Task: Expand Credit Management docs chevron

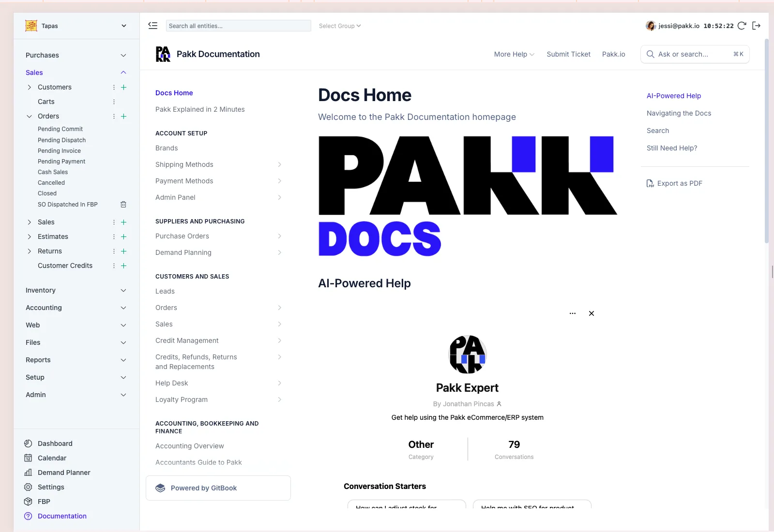Action: [279, 340]
